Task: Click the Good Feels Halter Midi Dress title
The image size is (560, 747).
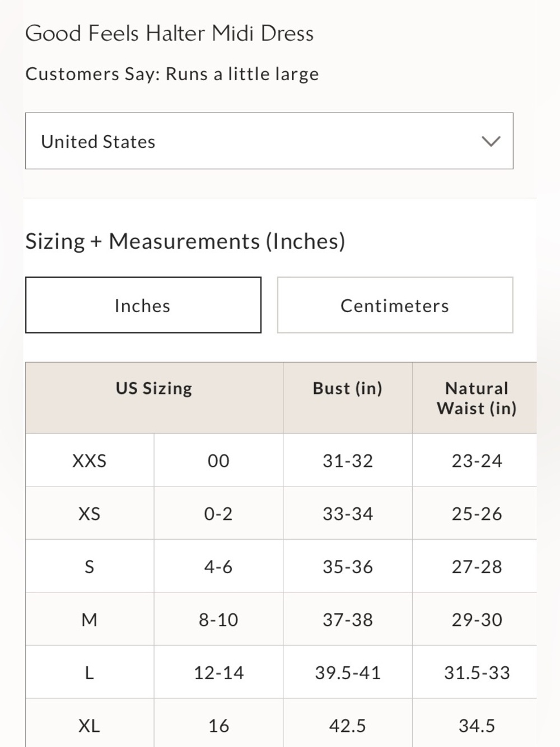Action: coord(170,34)
